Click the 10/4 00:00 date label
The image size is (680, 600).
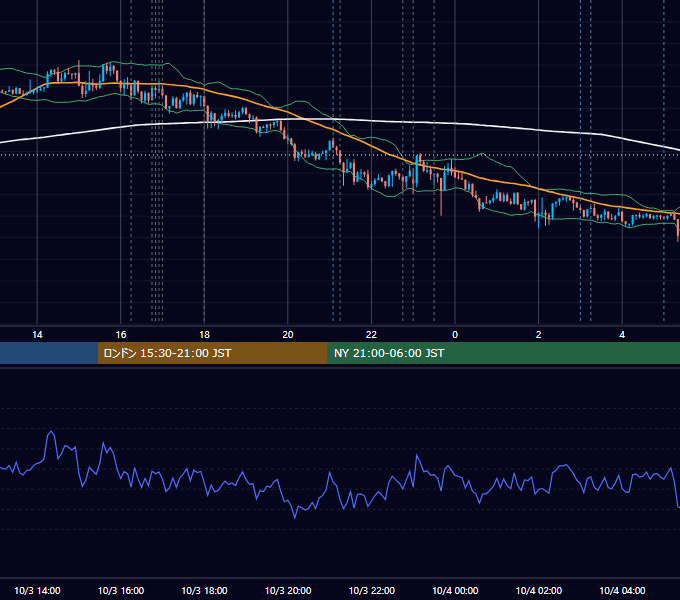pos(455,590)
